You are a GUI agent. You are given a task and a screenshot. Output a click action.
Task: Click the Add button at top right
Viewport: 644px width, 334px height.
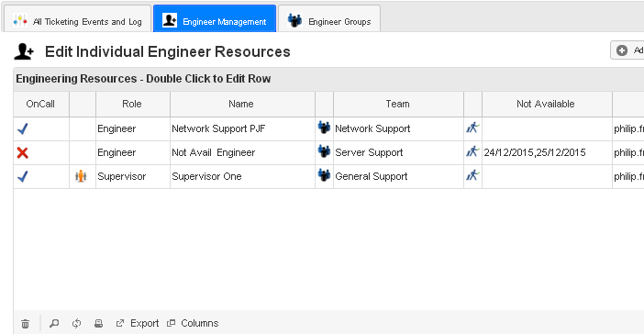coord(627,50)
